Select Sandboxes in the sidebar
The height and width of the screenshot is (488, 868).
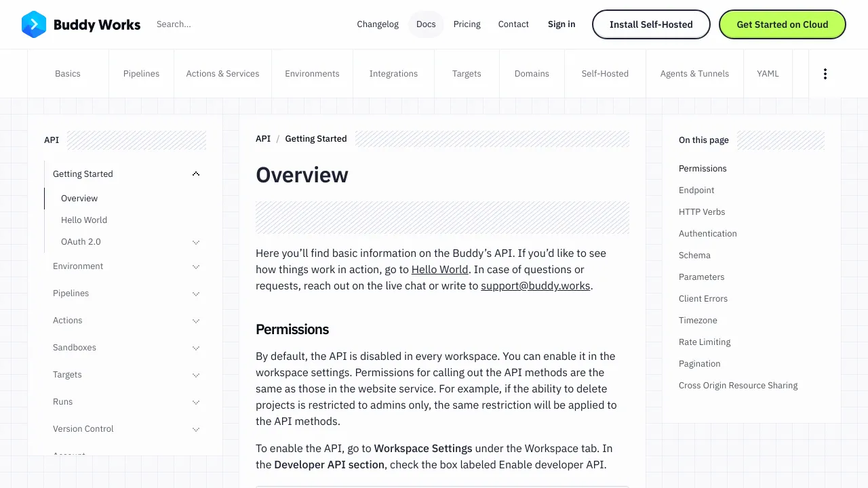click(x=75, y=348)
